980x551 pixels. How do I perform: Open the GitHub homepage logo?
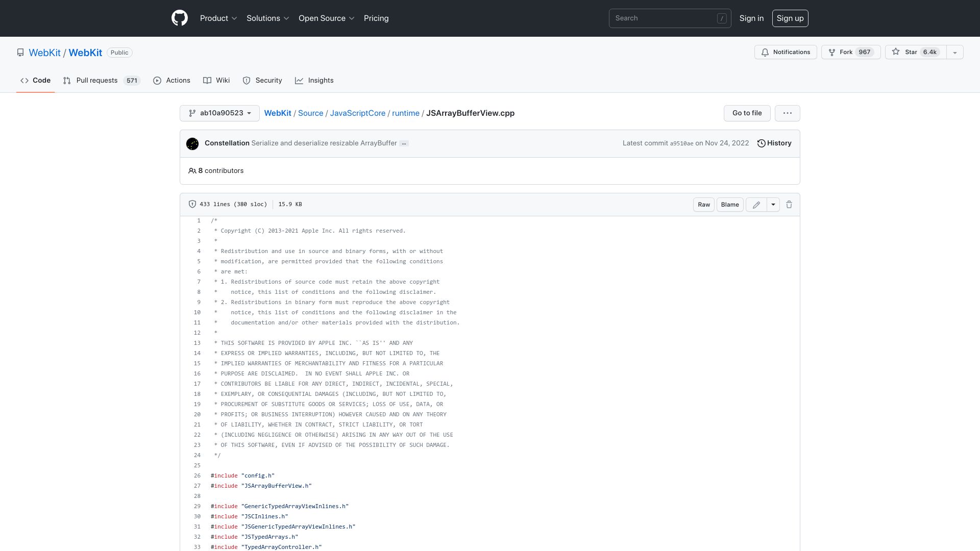[180, 18]
